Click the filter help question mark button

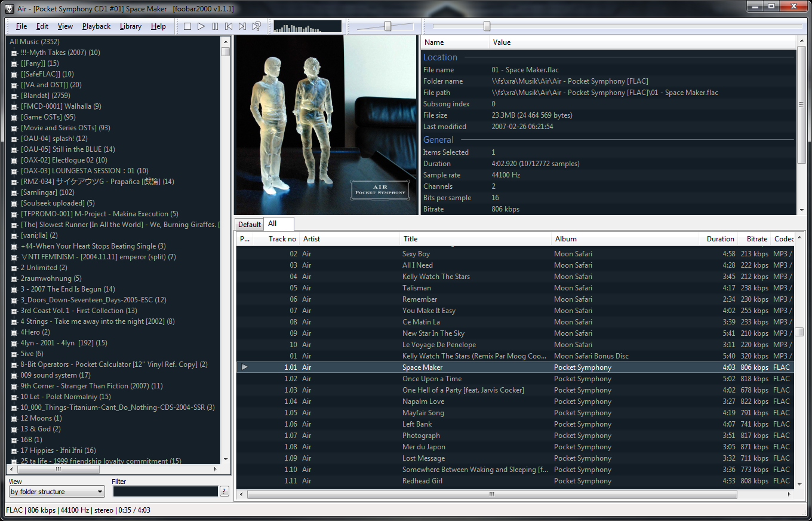pyautogui.click(x=224, y=491)
